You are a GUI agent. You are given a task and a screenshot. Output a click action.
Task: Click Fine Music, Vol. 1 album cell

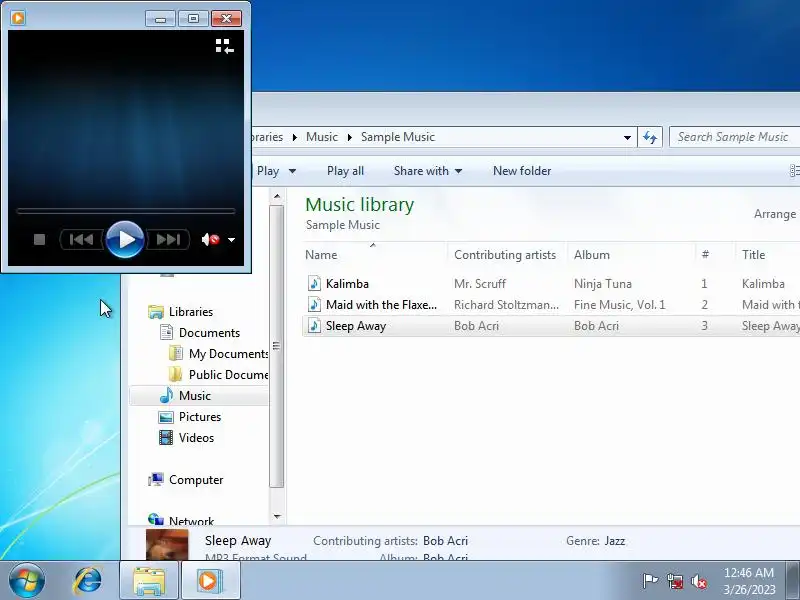coord(619,305)
